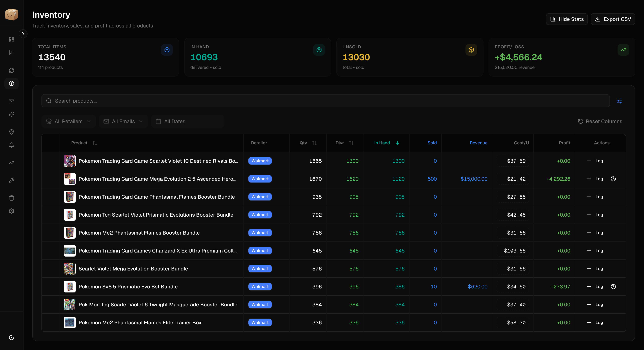
Task: Click the wrench tools sidebar icon
Action: pyautogui.click(x=12, y=180)
